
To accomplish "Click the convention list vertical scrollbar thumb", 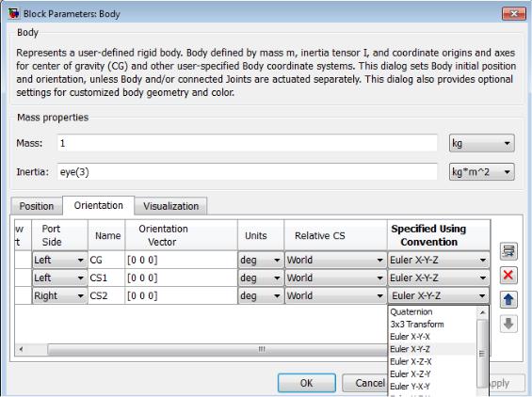I will [482, 353].
